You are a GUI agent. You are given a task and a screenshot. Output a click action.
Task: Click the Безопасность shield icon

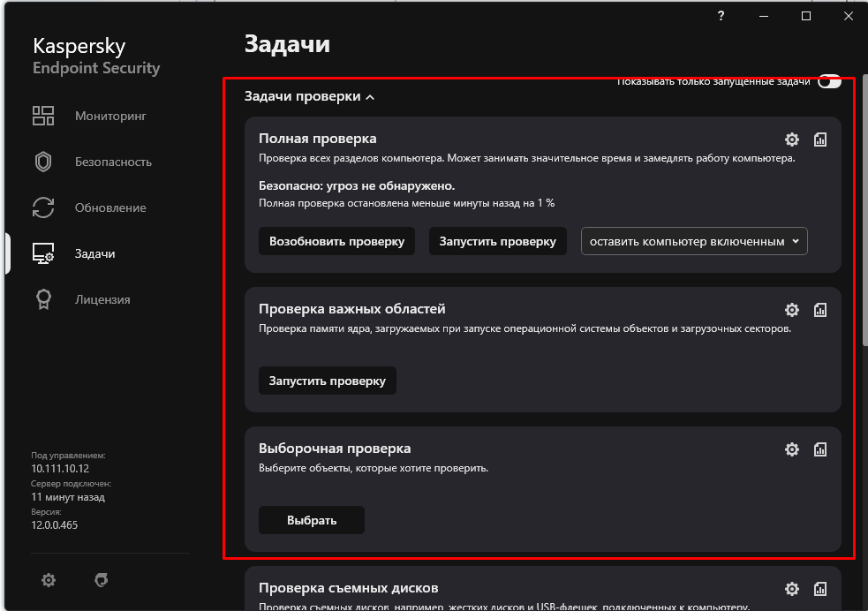click(43, 162)
